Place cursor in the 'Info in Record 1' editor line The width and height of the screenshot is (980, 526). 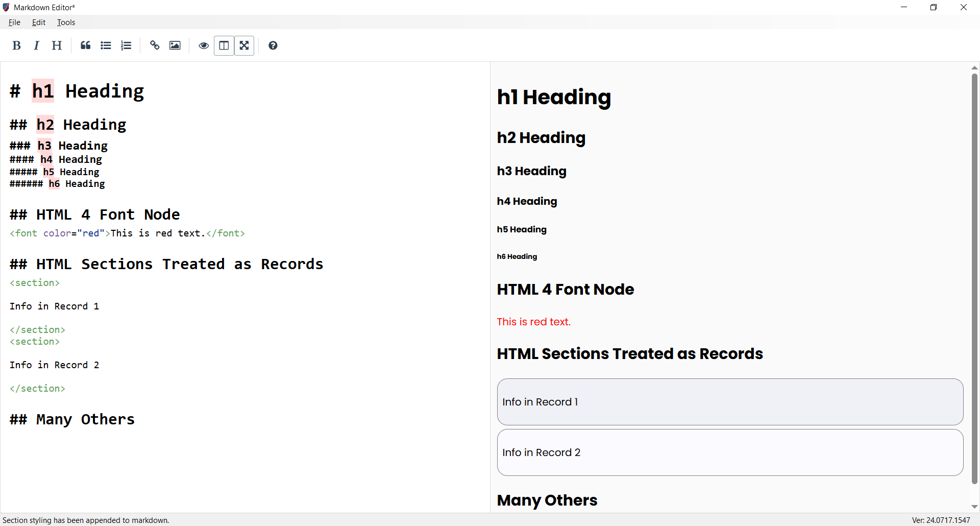click(54, 306)
